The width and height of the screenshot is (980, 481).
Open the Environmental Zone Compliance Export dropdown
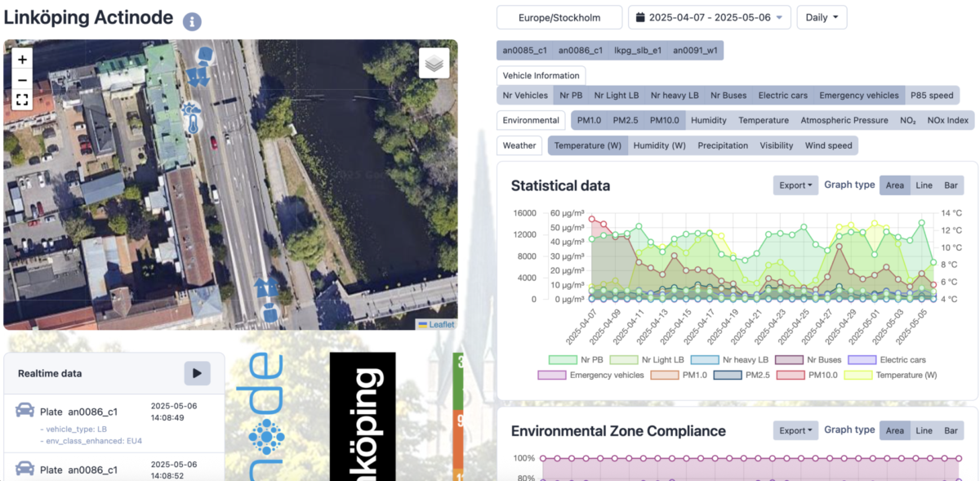click(x=796, y=430)
